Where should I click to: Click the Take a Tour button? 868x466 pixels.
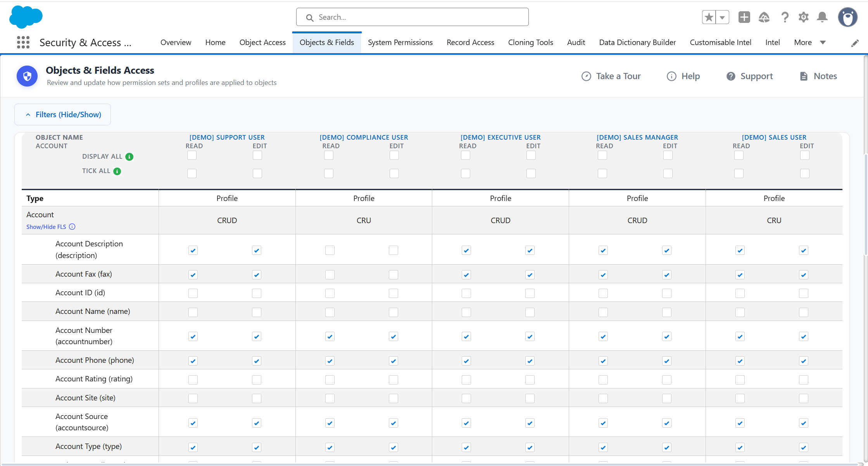pos(611,76)
